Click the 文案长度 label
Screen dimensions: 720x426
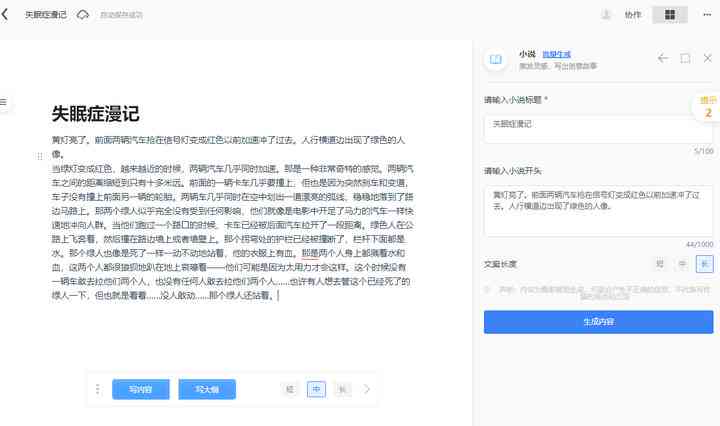point(501,264)
